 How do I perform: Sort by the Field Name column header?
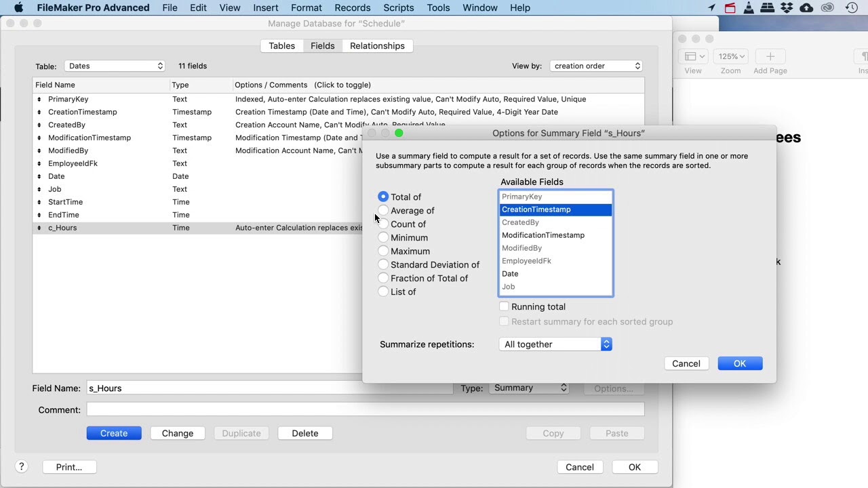(101, 85)
